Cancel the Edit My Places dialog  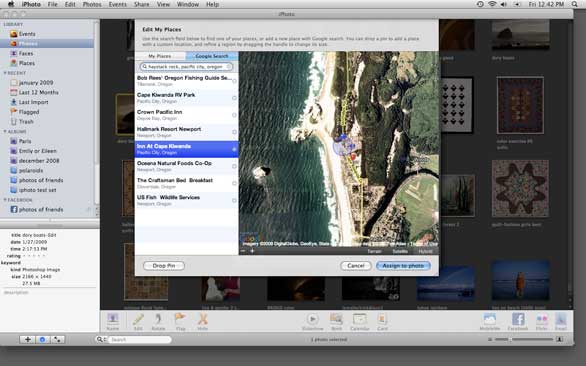coord(356,266)
